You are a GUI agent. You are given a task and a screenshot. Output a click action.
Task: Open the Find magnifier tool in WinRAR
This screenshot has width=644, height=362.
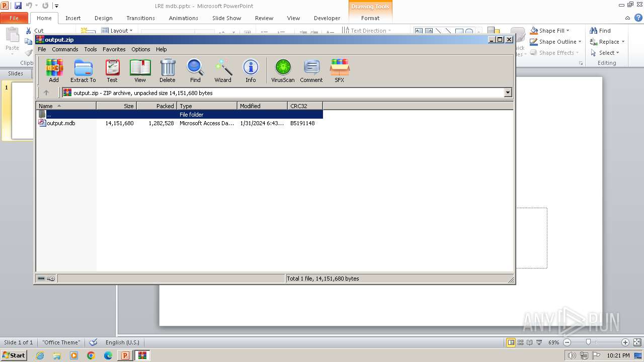coord(195,71)
